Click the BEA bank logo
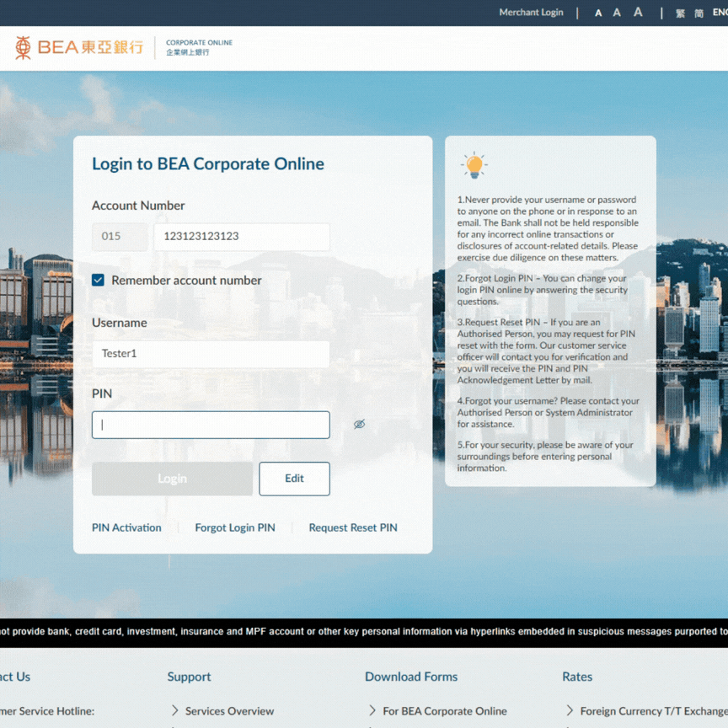 tap(79, 47)
